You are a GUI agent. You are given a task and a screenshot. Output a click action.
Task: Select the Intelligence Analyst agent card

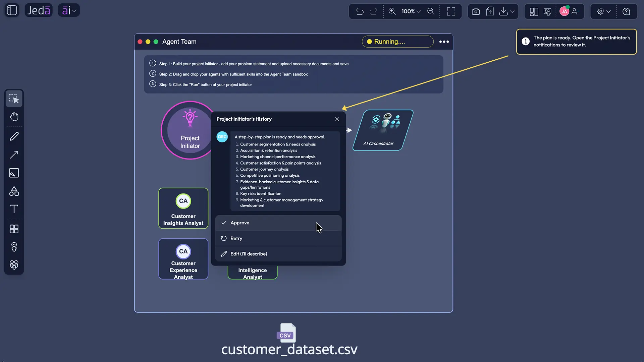(253, 273)
